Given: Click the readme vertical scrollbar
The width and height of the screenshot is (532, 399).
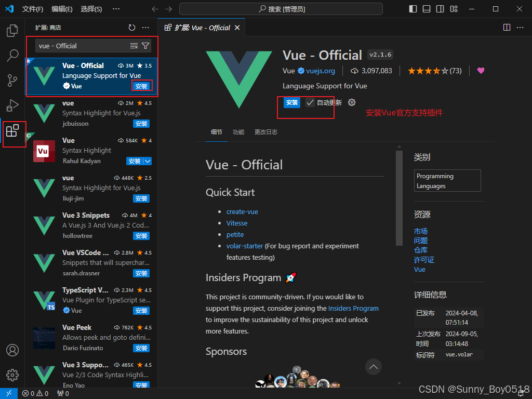Looking at the screenshot, I should click(399, 198).
